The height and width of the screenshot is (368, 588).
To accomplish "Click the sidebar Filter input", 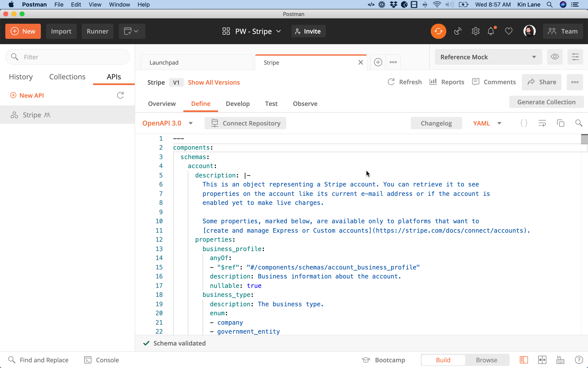I will (67, 57).
